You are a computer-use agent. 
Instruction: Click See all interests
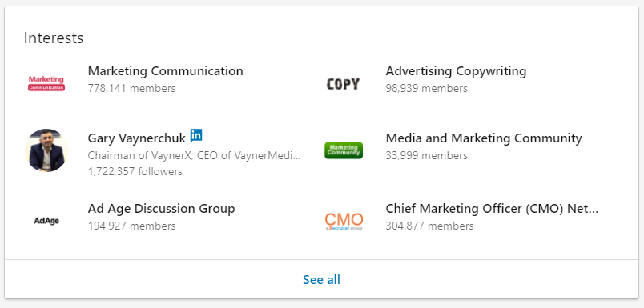tap(321, 280)
